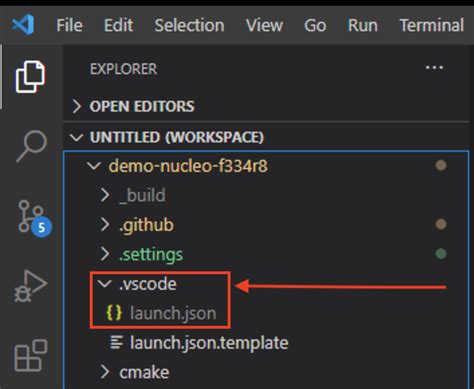The height and width of the screenshot is (389, 474).
Task: Open the Go menu
Action: pos(315,25)
